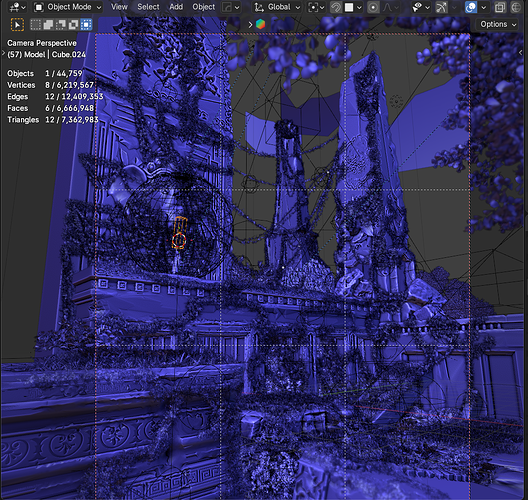Expand the left toolbar arrow

point(3,53)
